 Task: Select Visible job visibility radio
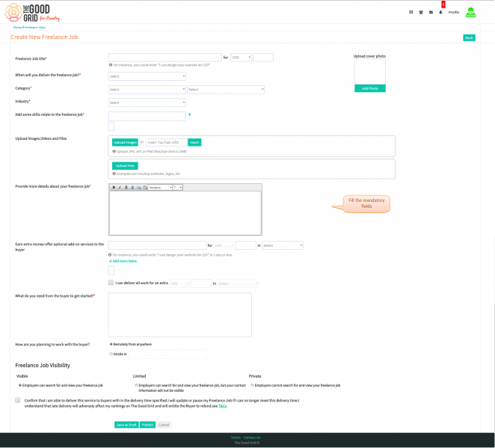click(20, 385)
